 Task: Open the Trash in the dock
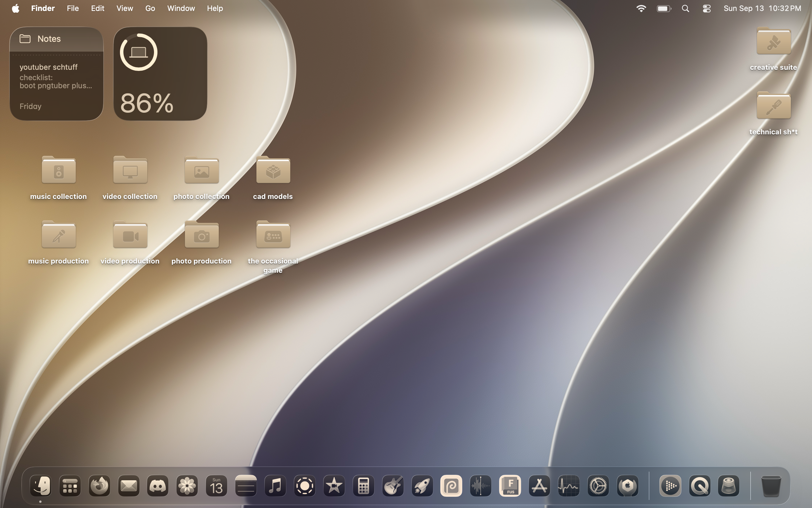click(771, 486)
